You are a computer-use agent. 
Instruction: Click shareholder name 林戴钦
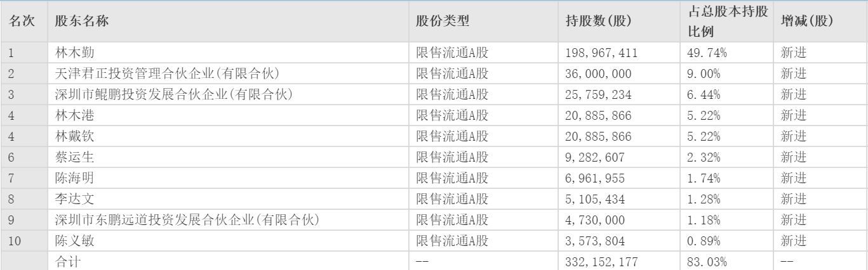click(70, 136)
